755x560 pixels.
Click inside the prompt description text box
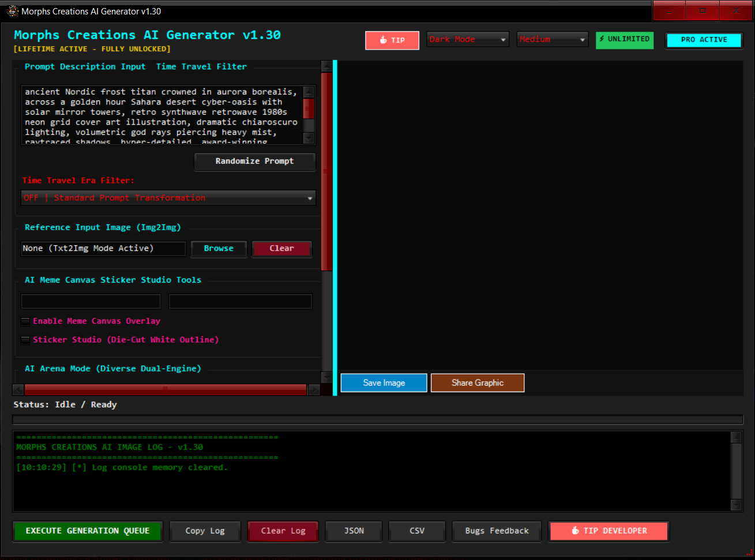[162, 115]
